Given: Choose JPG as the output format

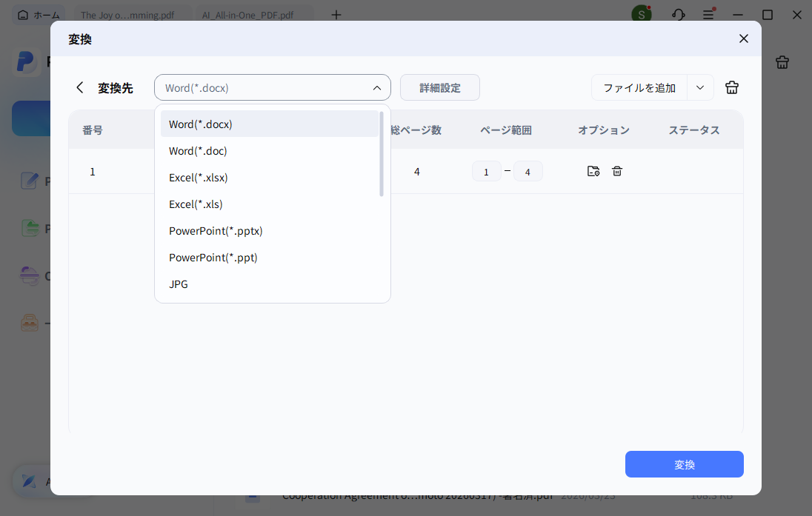Looking at the screenshot, I should click(179, 284).
